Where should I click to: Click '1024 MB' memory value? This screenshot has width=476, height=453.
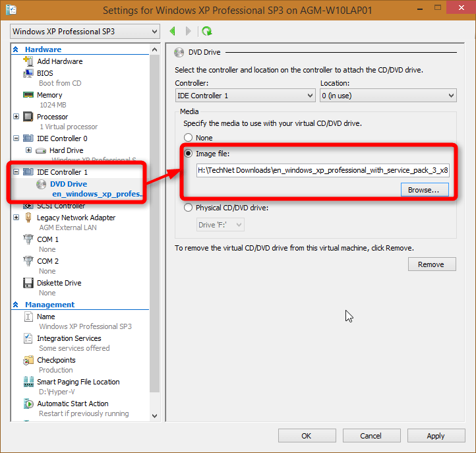pos(53,105)
